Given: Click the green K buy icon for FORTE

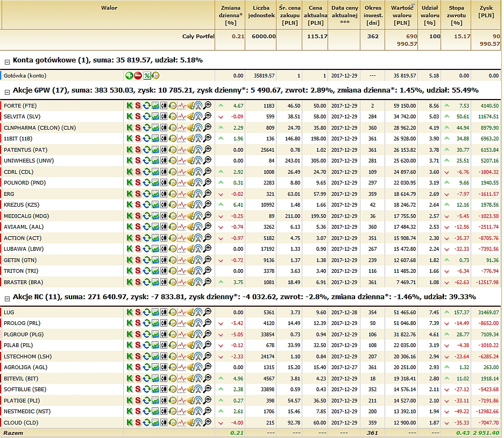Looking at the screenshot, I should click(129, 105).
